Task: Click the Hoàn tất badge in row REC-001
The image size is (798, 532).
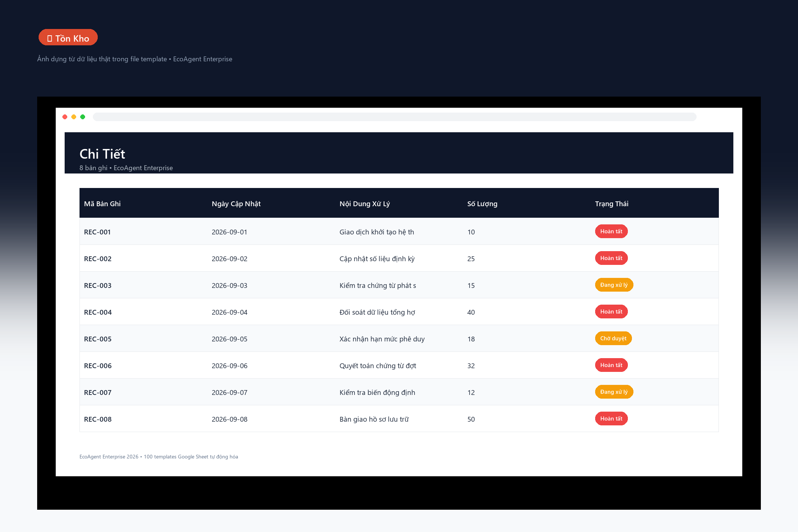Action: (x=611, y=231)
